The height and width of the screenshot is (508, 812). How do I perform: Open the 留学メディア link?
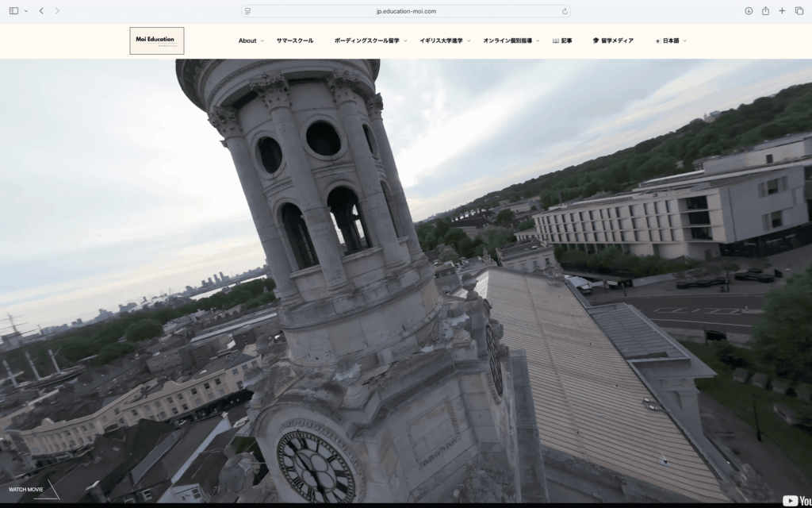tap(613, 40)
